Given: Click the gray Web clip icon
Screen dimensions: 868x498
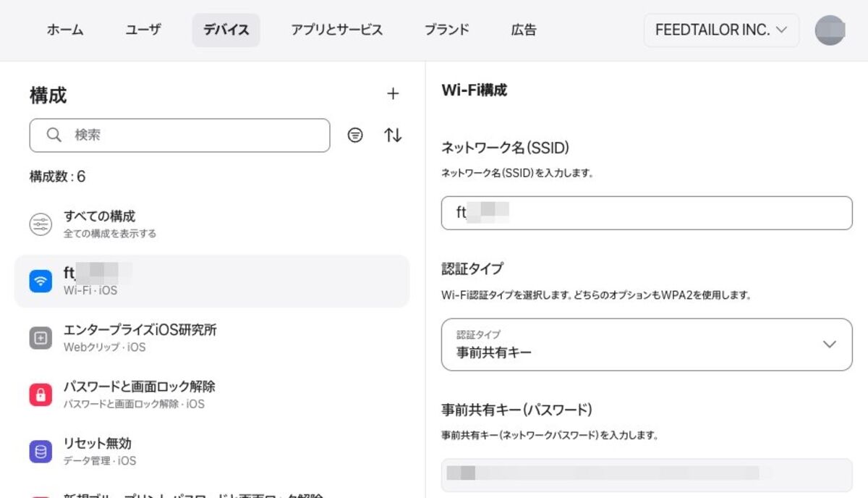Looking at the screenshot, I should click(41, 337).
